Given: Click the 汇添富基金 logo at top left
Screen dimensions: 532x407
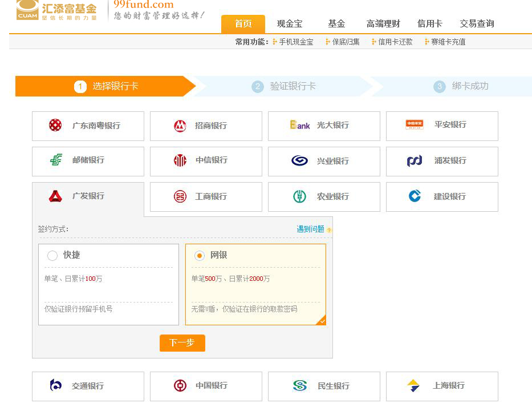Looking at the screenshot, I should pyautogui.click(x=56, y=10).
